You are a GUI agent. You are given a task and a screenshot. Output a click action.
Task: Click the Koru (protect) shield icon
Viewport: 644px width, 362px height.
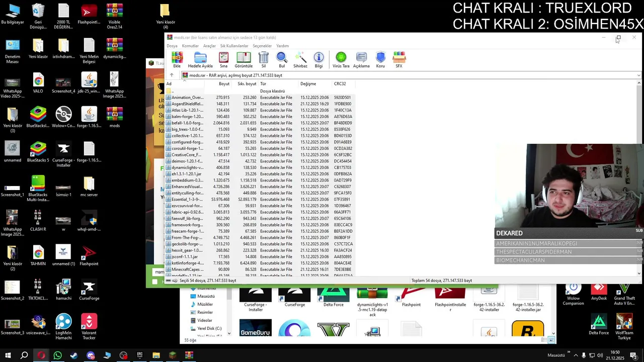[380, 59]
